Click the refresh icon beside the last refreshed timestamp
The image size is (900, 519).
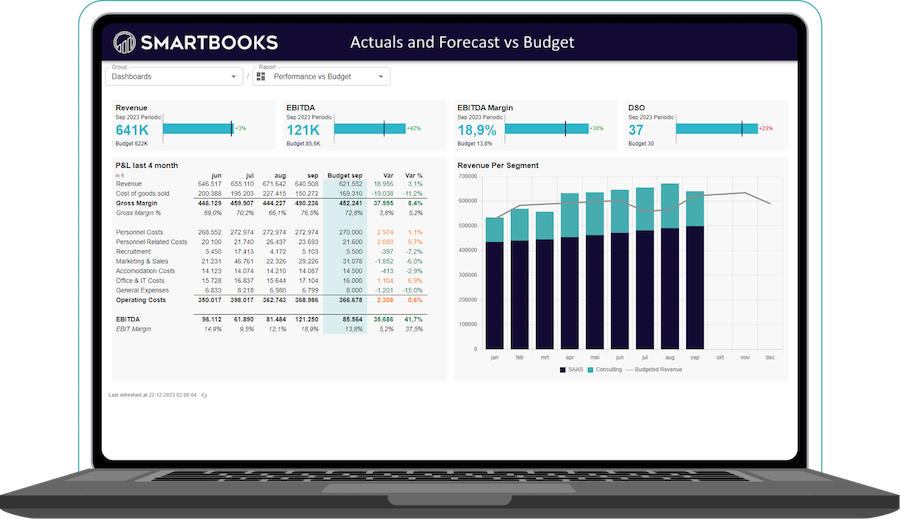(204, 395)
